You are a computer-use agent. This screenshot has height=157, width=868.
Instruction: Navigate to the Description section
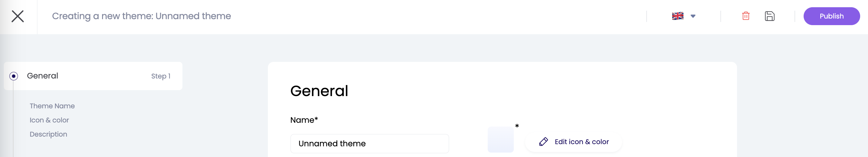49,134
